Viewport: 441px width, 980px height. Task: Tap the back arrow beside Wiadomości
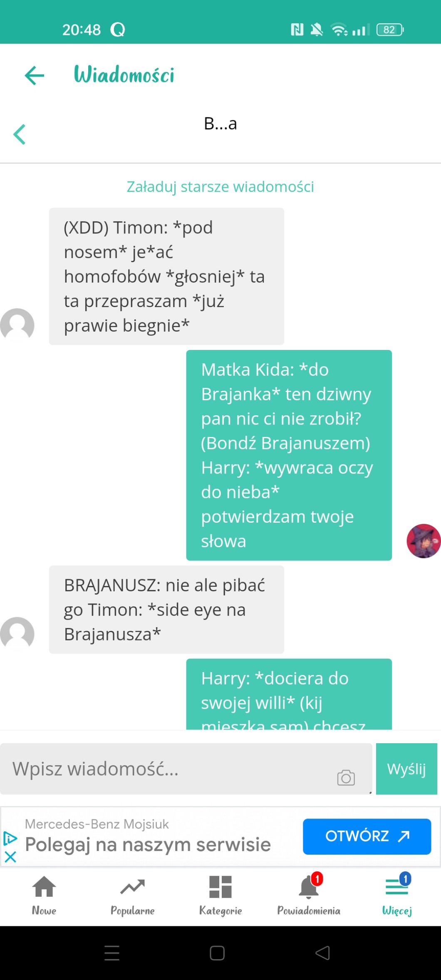(x=34, y=75)
